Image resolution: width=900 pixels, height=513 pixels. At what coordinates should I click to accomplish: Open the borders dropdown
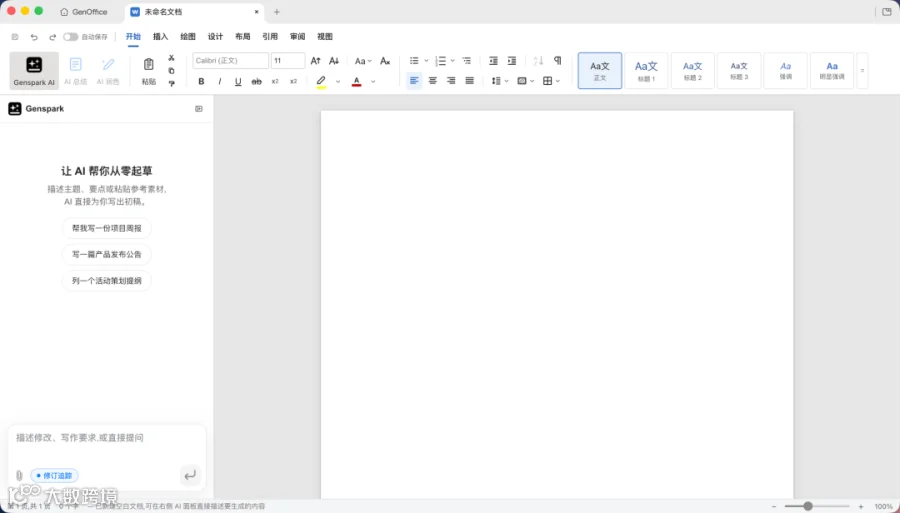551,81
